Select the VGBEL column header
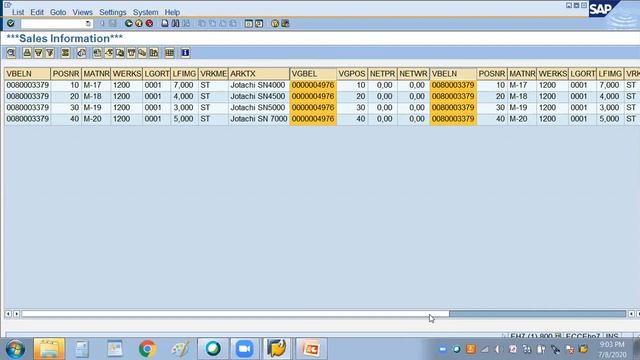Viewport: 640px width, 360px height. (313, 74)
